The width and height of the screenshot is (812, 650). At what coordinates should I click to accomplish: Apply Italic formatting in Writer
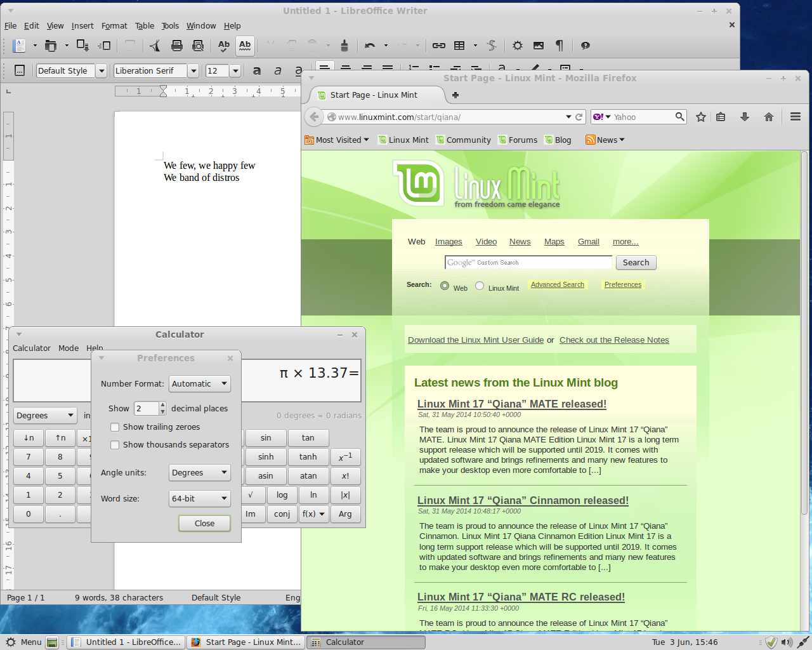278,70
